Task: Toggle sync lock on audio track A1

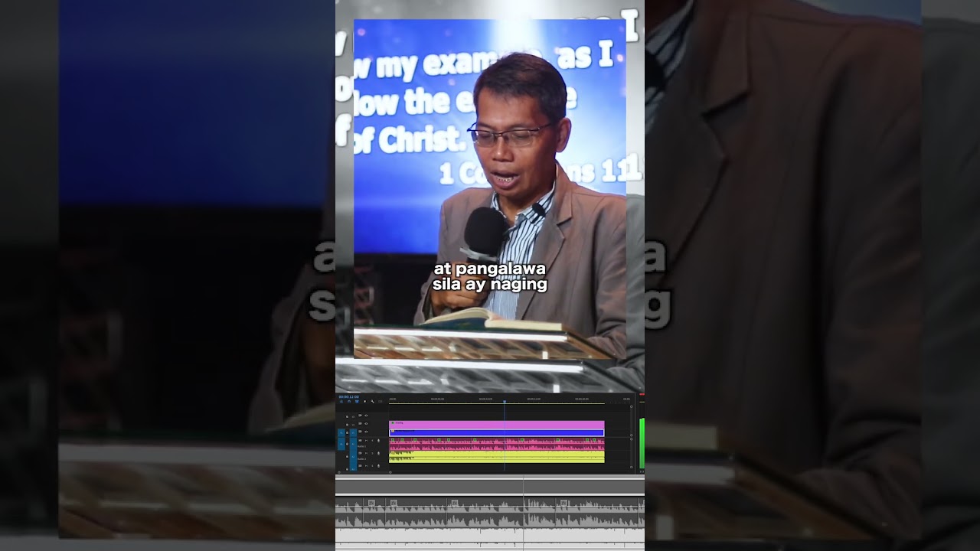Action: (360, 441)
